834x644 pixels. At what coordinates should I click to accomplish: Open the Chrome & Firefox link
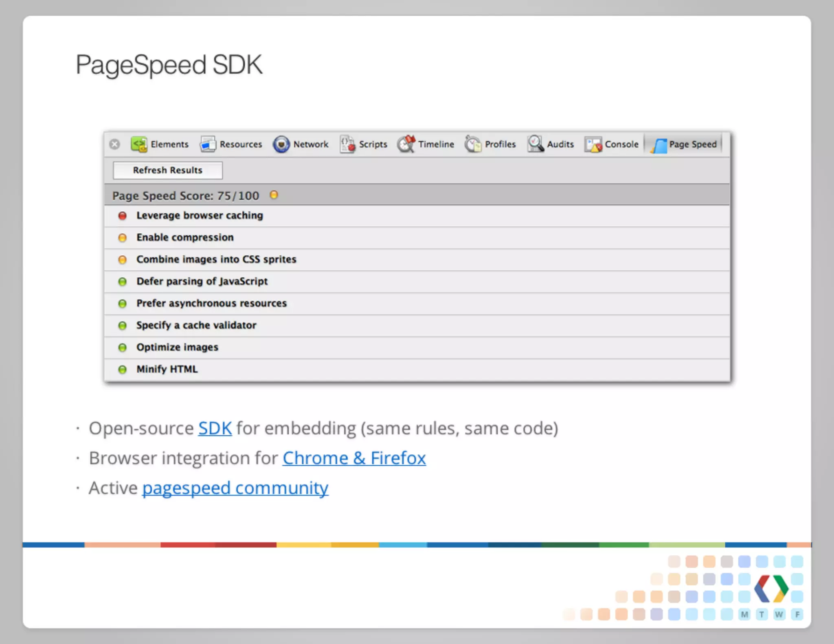pyautogui.click(x=354, y=458)
